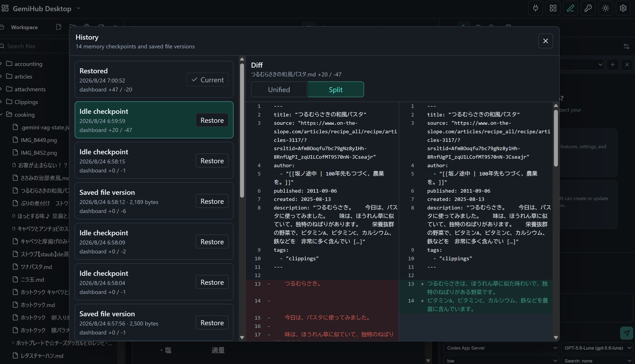Click history list scrollbar thumb
635x364 pixels.
click(x=242, y=130)
